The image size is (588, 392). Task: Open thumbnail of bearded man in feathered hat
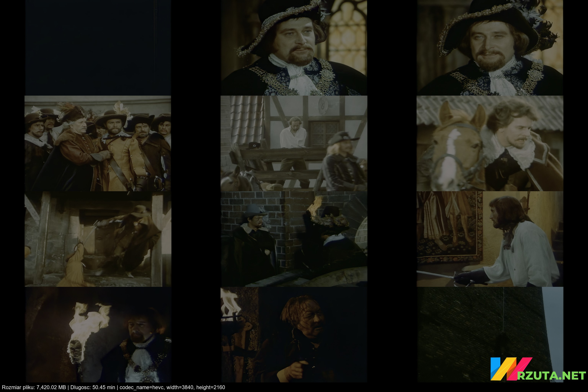click(294, 47)
